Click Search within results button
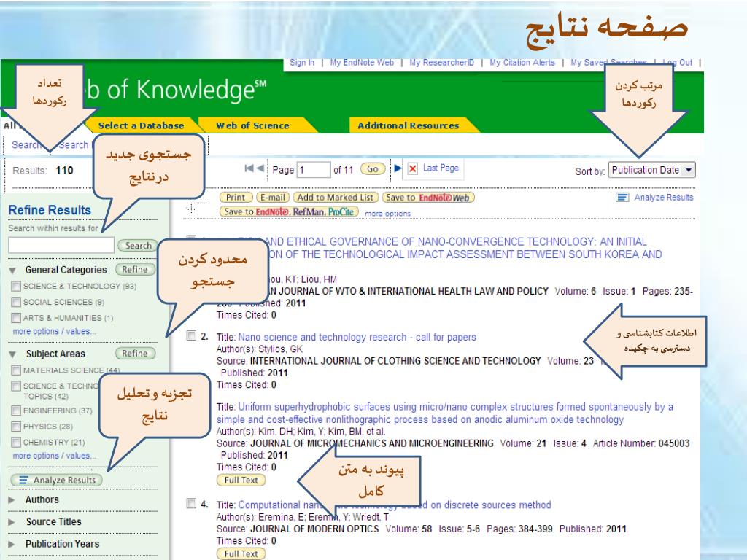The image size is (747, 560). pos(138,246)
